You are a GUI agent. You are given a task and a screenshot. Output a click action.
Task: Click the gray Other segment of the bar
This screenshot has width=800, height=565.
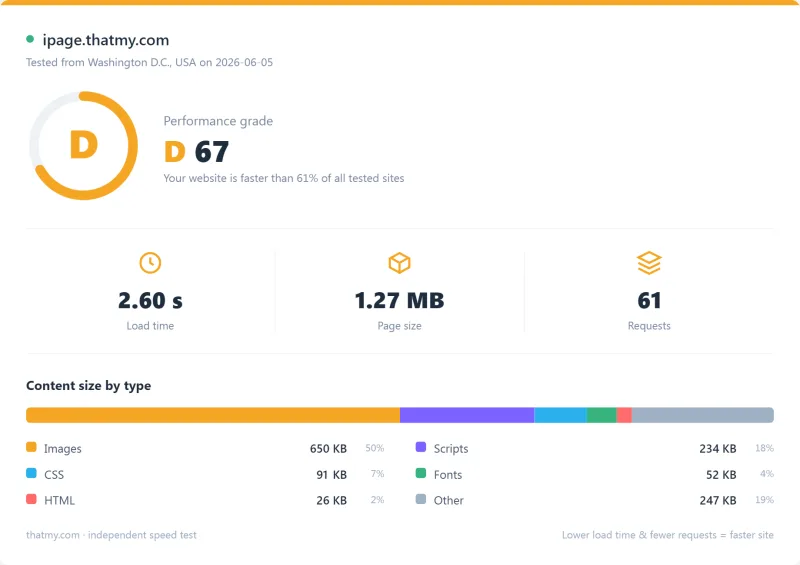point(703,415)
